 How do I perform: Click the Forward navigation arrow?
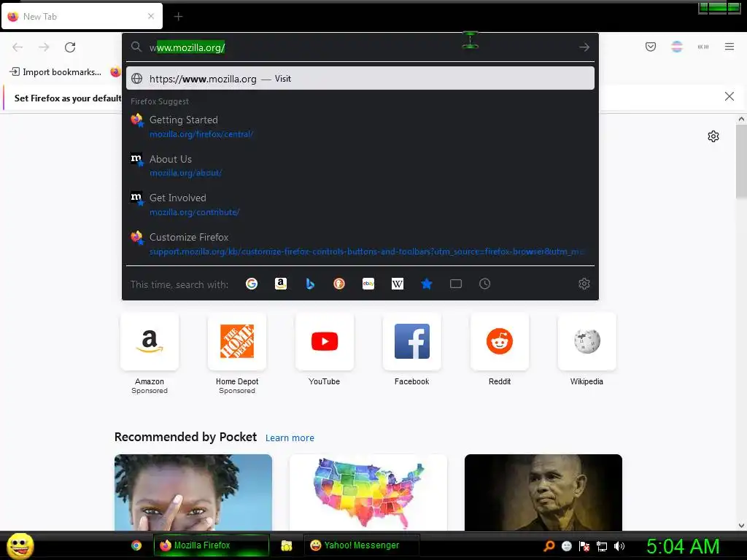coord(44,47)
